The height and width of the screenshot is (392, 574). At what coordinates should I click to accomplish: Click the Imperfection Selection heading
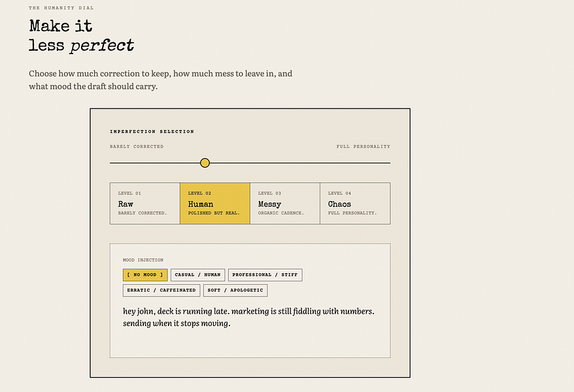point(152,131)
